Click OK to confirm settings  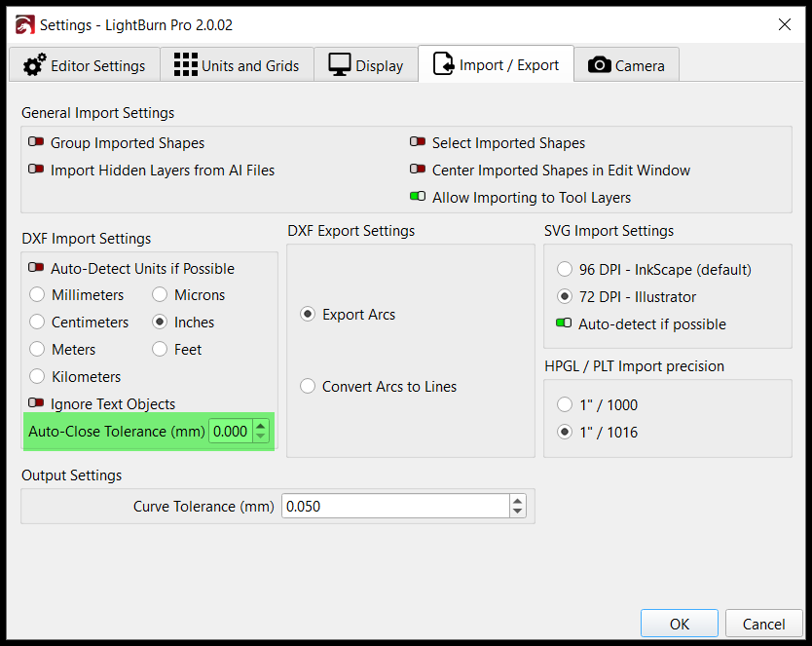[679, 624]
